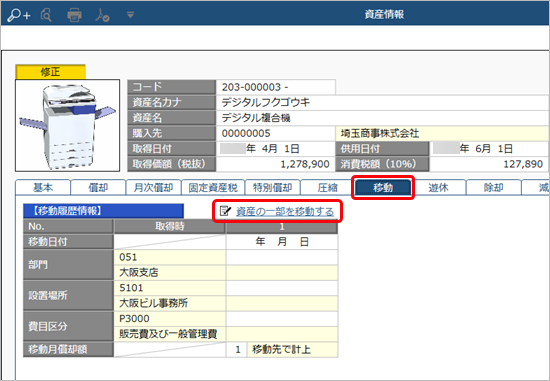Open the 固定資産税 tab

tap(213, 187)
